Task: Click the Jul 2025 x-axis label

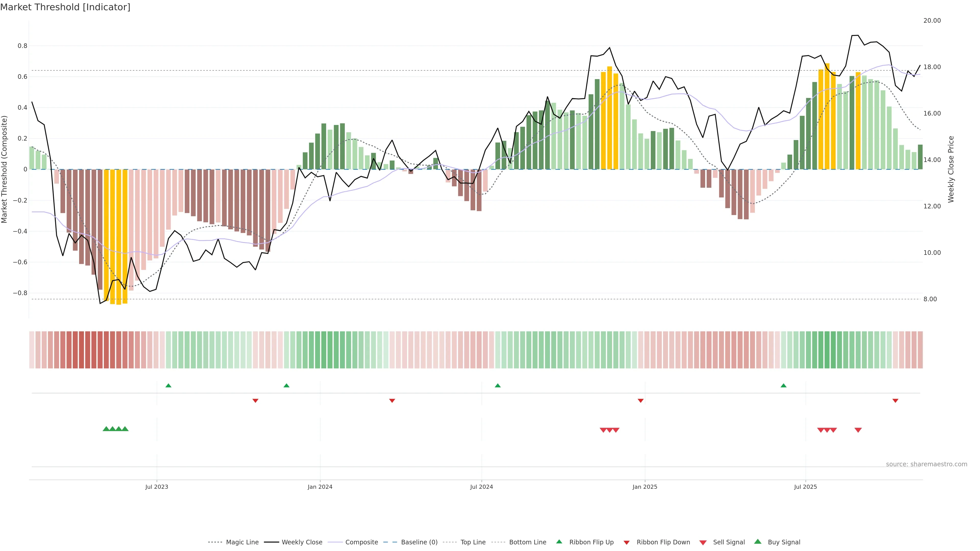Action: (805, 487)
